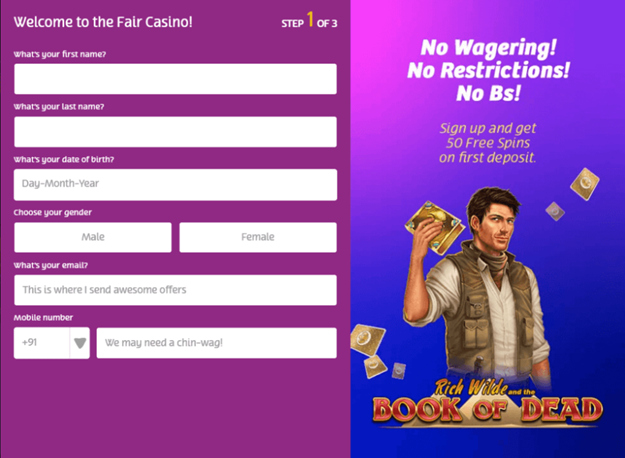Viewport: 625px width, 458px height.
Task: Click the Book of Dead game logo
Action: tap(487, 405)
